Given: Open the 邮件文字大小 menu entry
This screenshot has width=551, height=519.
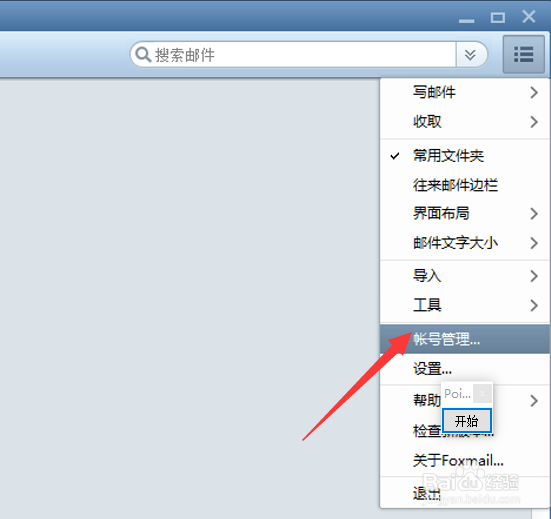Looking at the screenshot, I should click(465, 243).
